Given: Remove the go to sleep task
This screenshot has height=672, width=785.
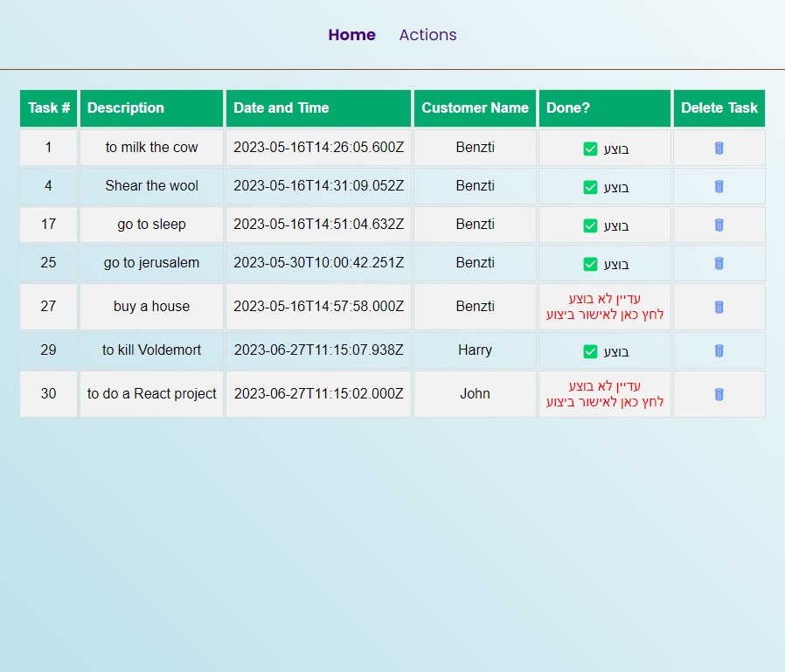Looking at the screenshot, I should [x=719, y=225].
